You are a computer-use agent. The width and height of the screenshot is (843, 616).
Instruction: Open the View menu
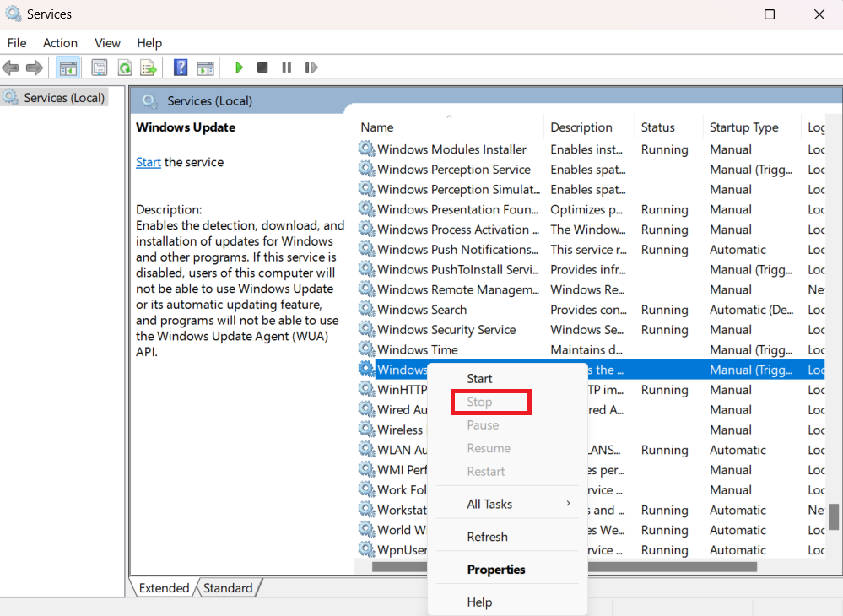coord(107,43)
